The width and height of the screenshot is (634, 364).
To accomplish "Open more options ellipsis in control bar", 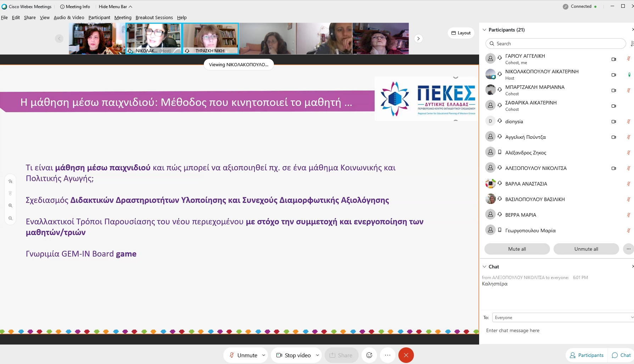I will click(387, 355).
